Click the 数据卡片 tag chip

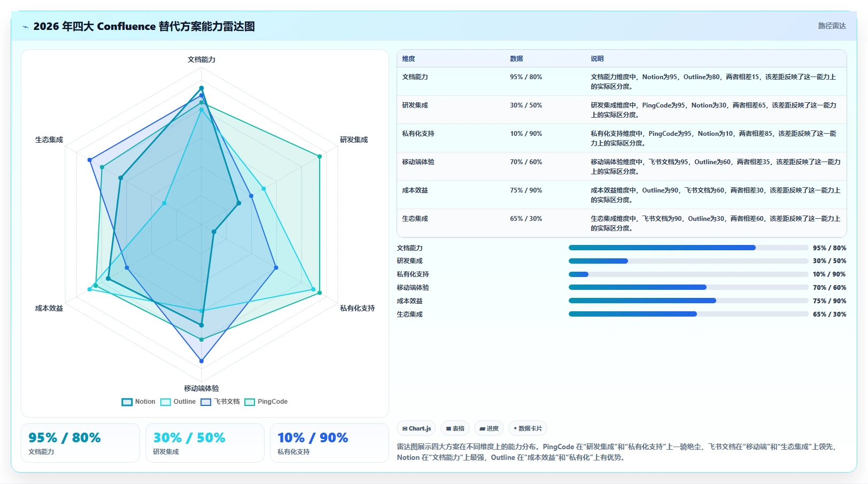click(528, 428)
